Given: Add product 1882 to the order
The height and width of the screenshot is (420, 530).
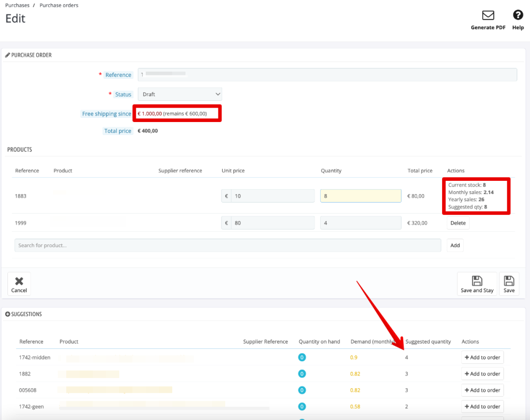Looking at the screenshot, I should click(482, 374).
